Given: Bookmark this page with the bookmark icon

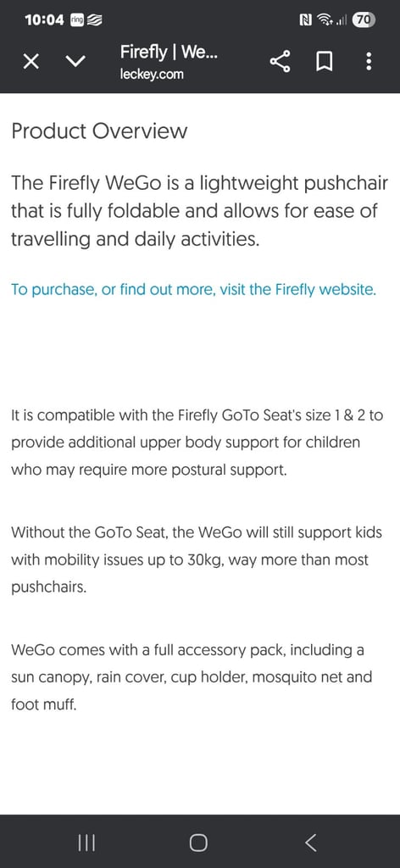Looking at the screenshot, I should tap(325, 62).
